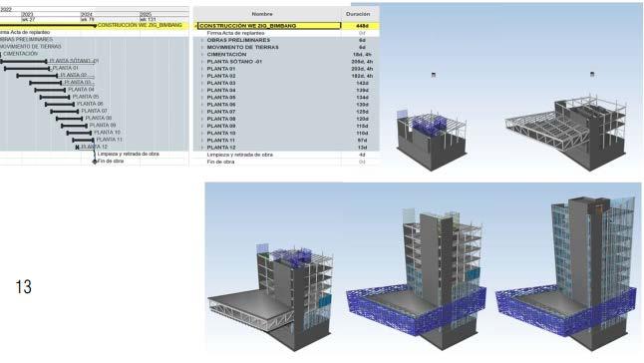Select the early basement structure model image
644x363 pixels.
(432, 140)
